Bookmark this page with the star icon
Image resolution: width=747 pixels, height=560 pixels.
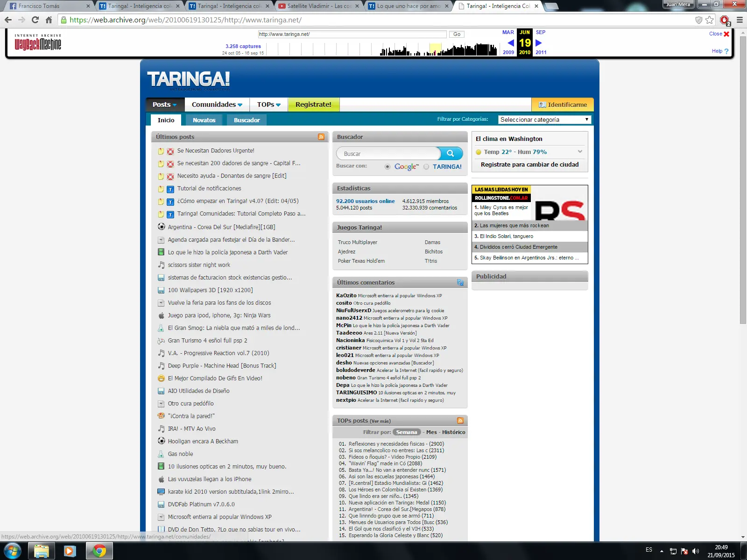click(710, 20)
